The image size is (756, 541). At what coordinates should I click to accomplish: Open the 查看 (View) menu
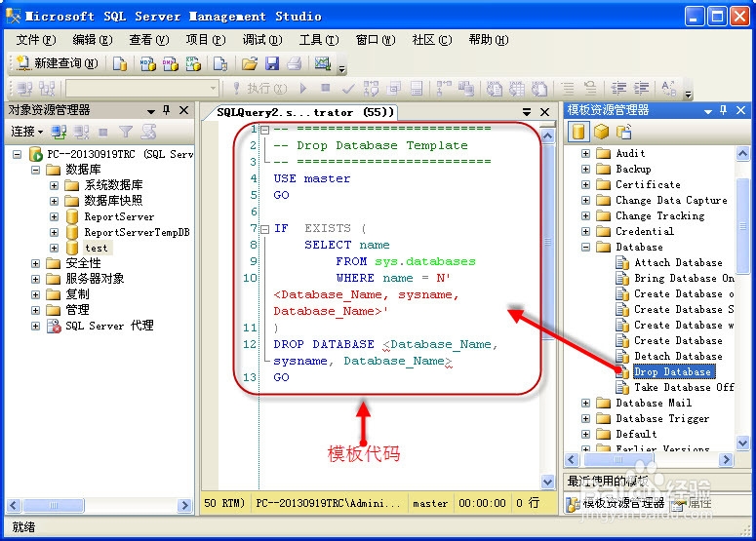click(149, 40)
